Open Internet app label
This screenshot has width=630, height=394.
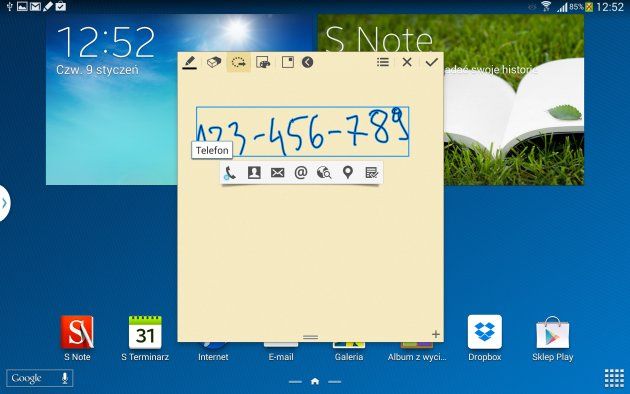click(x=213, y=357)
